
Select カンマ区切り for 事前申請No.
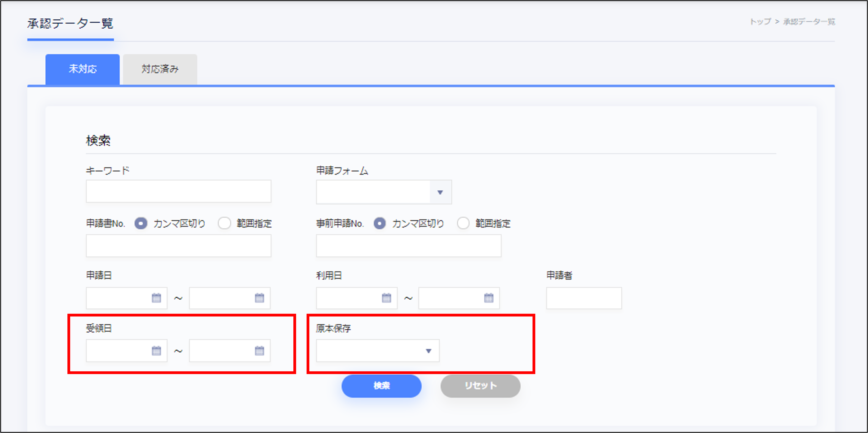click(x=380, y=223)
